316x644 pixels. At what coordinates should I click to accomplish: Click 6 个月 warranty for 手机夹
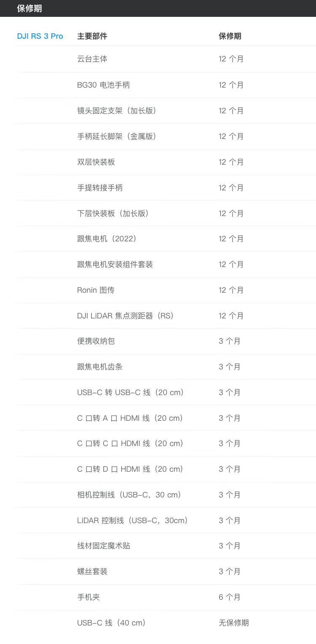tap(230, 597)
